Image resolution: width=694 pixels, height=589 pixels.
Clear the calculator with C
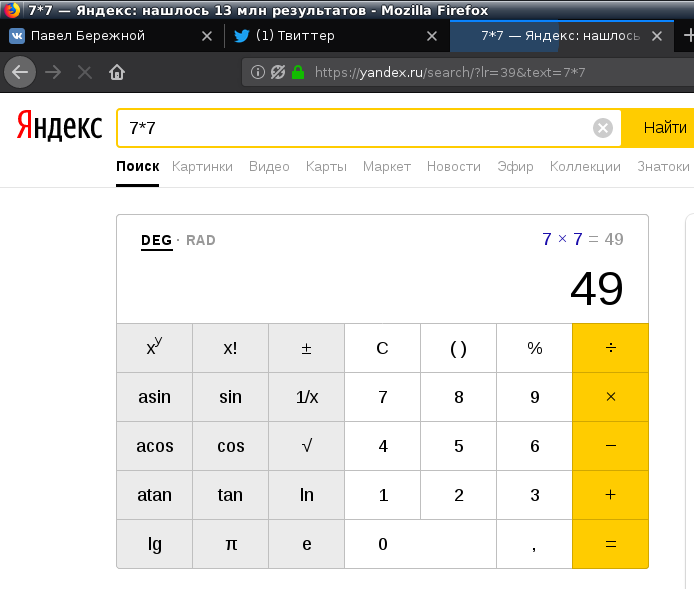[382, 348]
